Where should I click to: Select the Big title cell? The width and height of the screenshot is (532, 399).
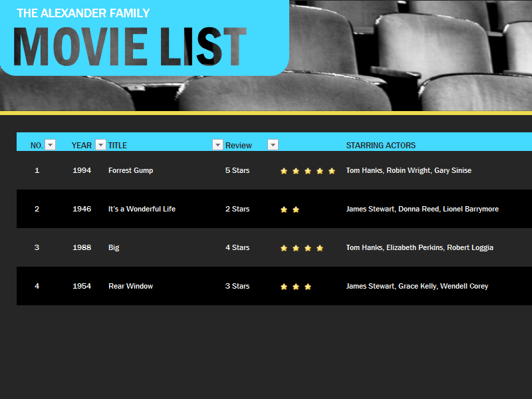point(114,247)
